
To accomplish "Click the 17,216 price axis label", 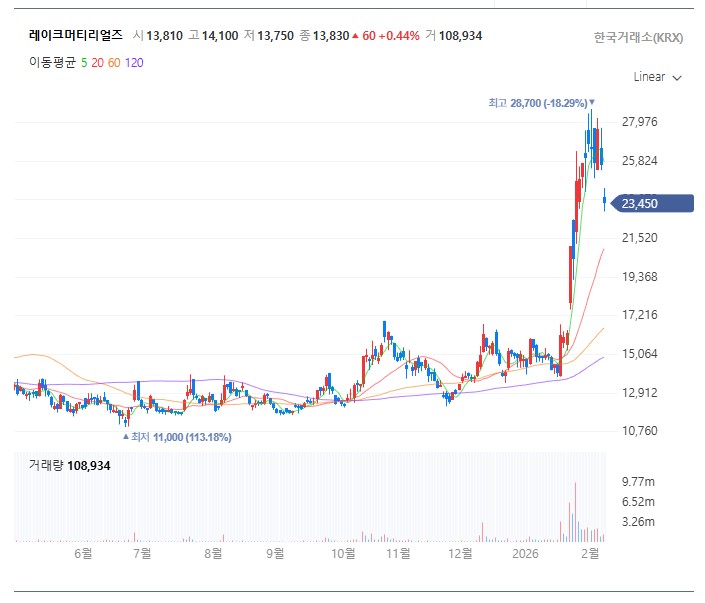I will pos(639,315).
